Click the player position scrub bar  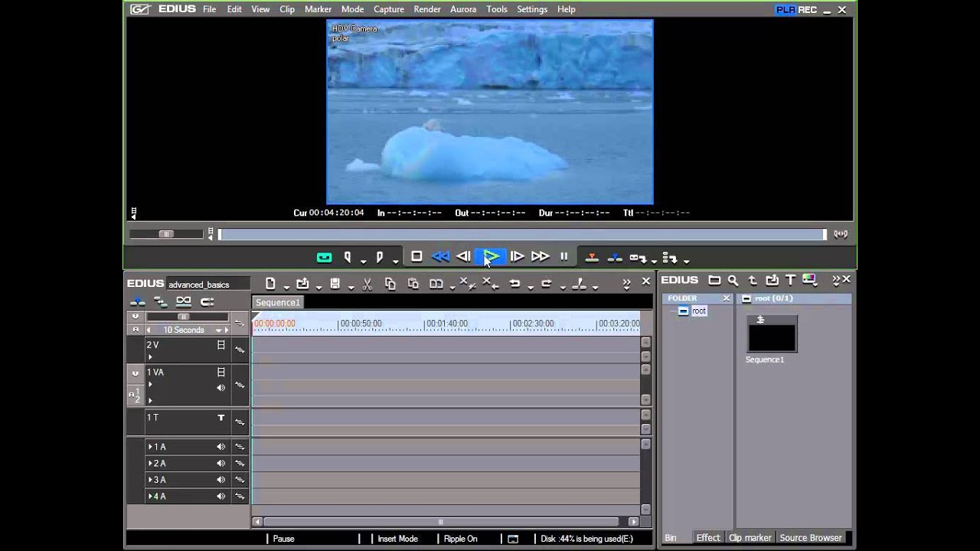(x=522, y=234)
